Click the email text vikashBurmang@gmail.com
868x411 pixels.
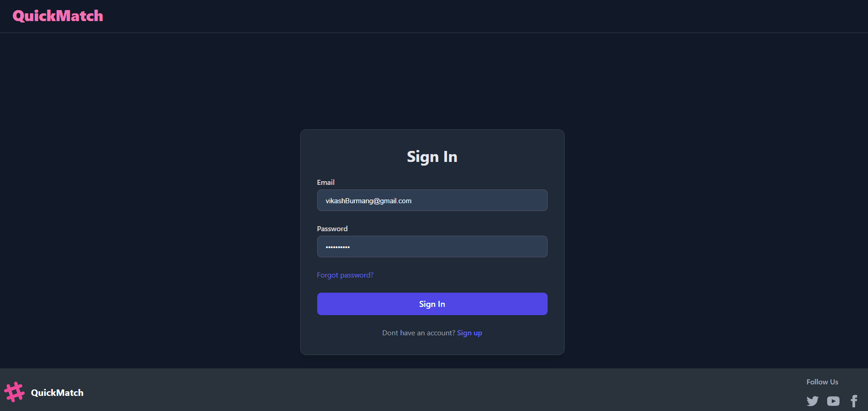pos(369,201)
